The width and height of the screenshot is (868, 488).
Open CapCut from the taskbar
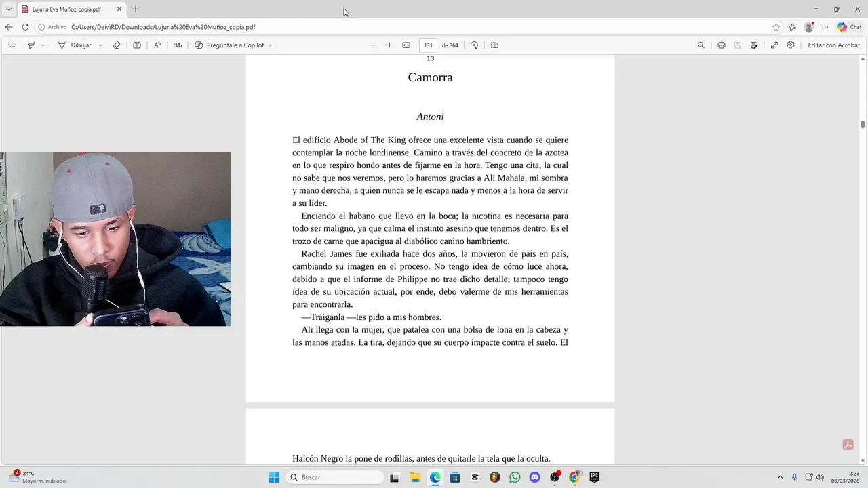[x=475, y=477]
